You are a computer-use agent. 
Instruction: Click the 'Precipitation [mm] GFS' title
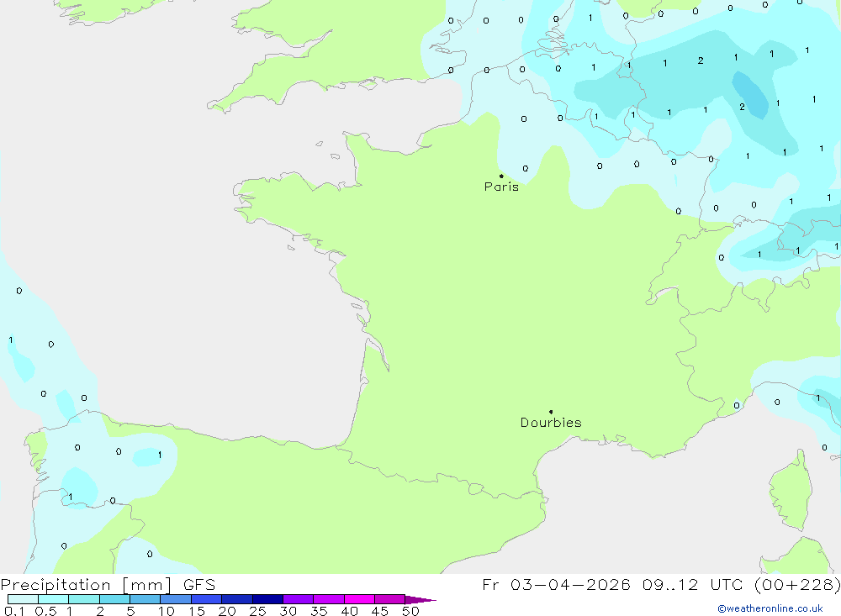pos(108,585)
